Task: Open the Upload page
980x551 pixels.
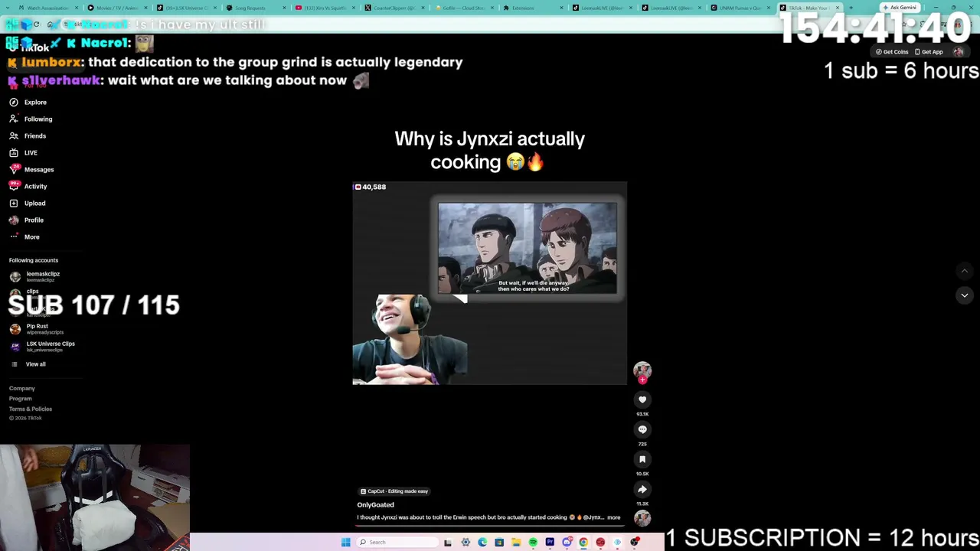Action: [x=28, y=203]
